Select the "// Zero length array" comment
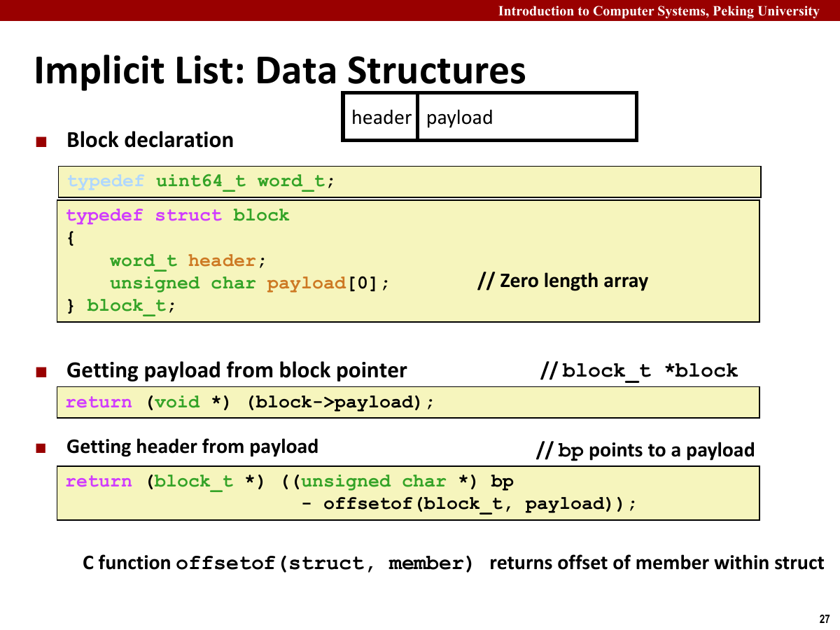Screen dimensions: 840x630 point(563,281)
